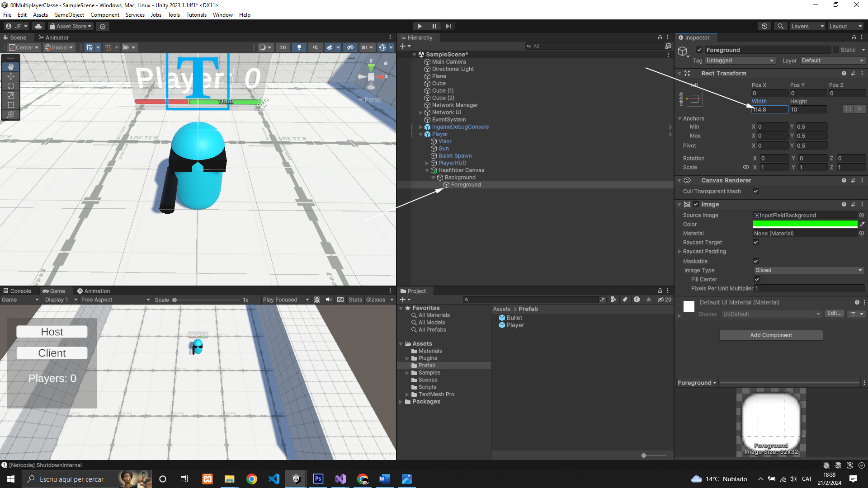Viewport: 868px width, 488px height.
Task: Select the Rect tool in Scene overlay
Action: (11, 105)
